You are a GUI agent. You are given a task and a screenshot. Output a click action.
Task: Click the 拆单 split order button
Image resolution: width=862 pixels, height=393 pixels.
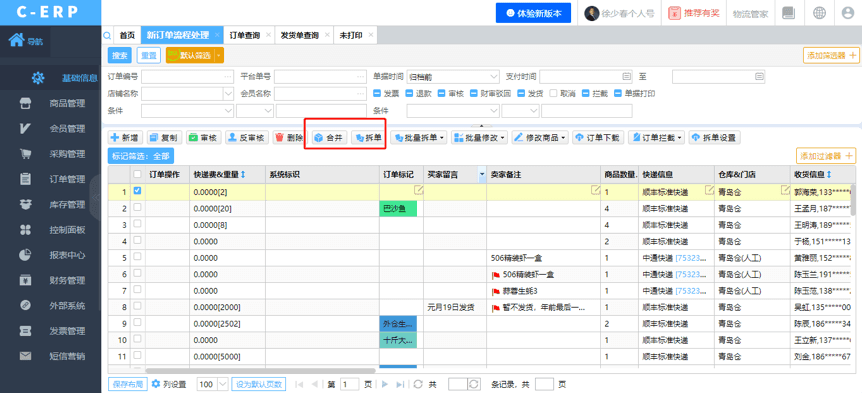(368, 137)
